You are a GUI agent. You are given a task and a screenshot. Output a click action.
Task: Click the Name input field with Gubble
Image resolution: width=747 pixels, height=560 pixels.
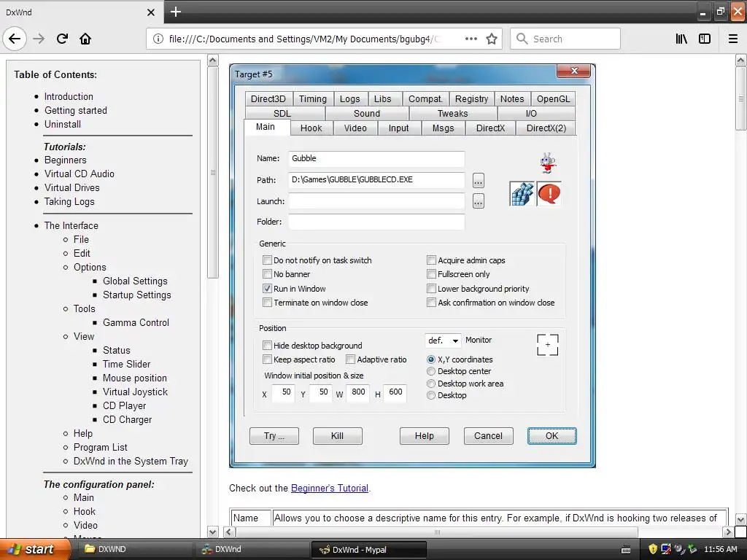tap(376, 158)
